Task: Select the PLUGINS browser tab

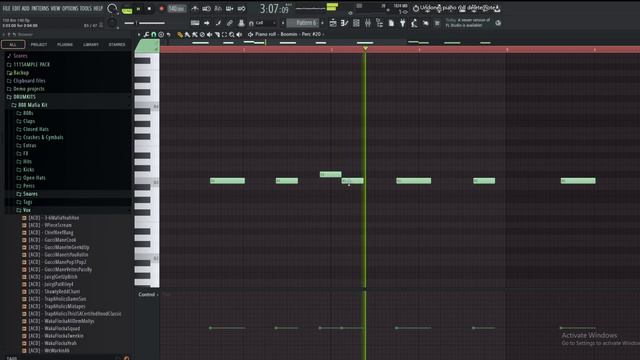Action: [65, 44]
